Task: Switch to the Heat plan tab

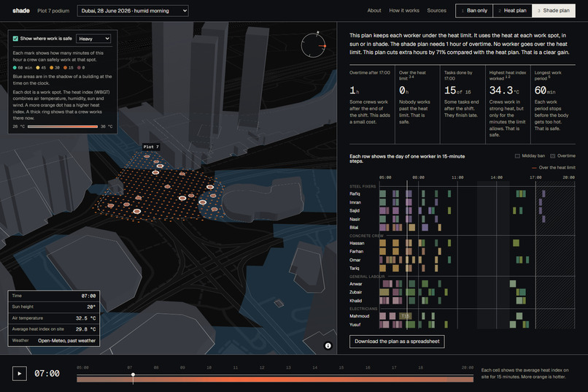Action: click(x=512, y=10)
